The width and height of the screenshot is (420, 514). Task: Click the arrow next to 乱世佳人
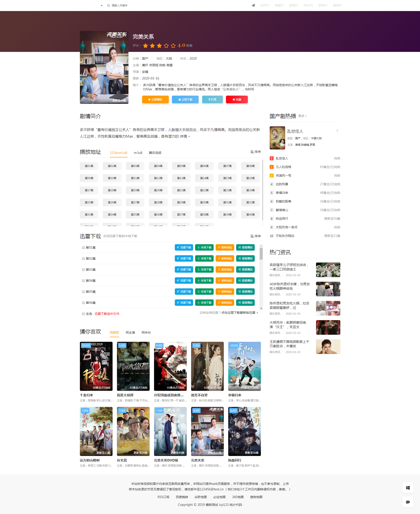click(x=337, y=131)
